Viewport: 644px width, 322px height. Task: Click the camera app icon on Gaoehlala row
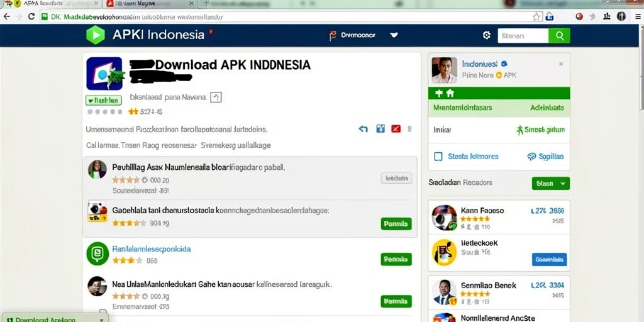(97, 211)
